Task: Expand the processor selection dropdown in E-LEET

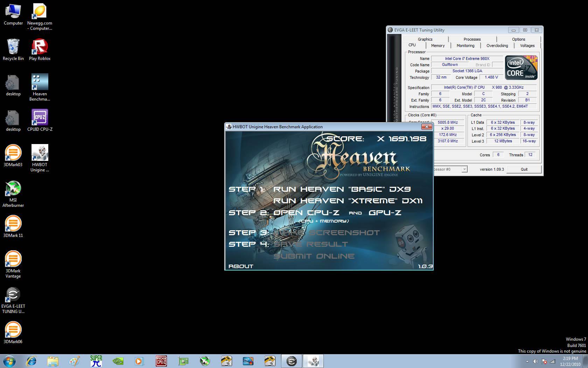Action: [x=464, y=169]
